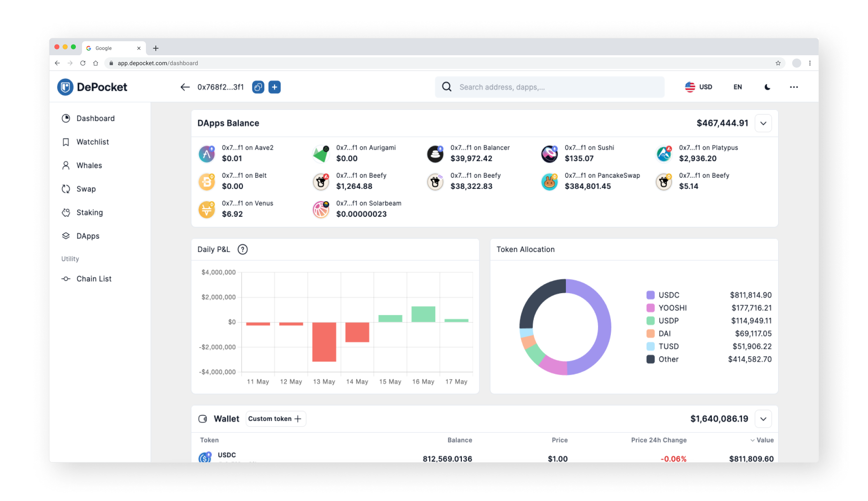
Task: Click the USDC purple legend swatch
Action: 650,295
